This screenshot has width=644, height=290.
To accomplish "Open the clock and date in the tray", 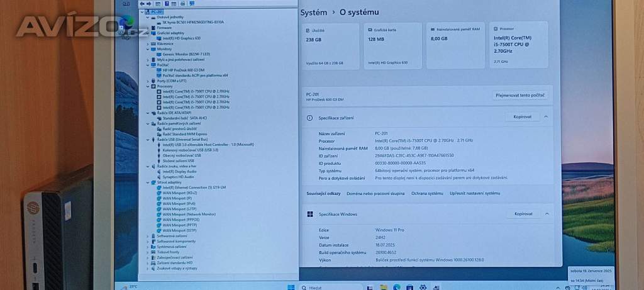I will (x=602, y=287).
